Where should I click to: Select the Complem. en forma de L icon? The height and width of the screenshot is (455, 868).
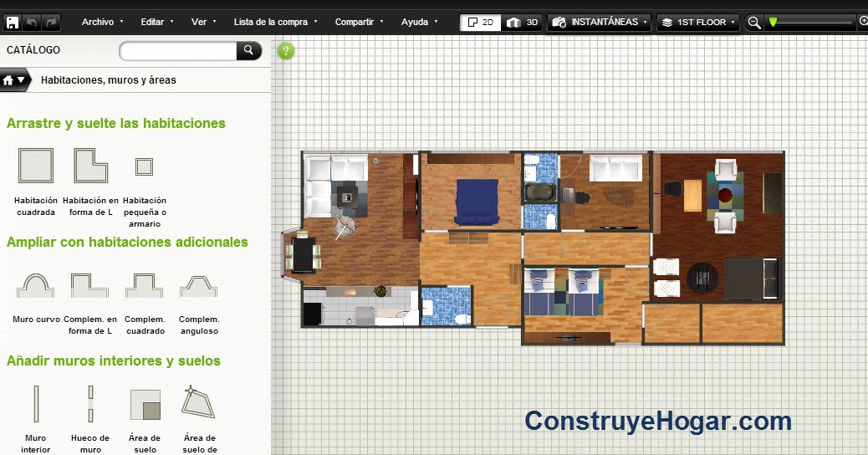click(89, 285)
